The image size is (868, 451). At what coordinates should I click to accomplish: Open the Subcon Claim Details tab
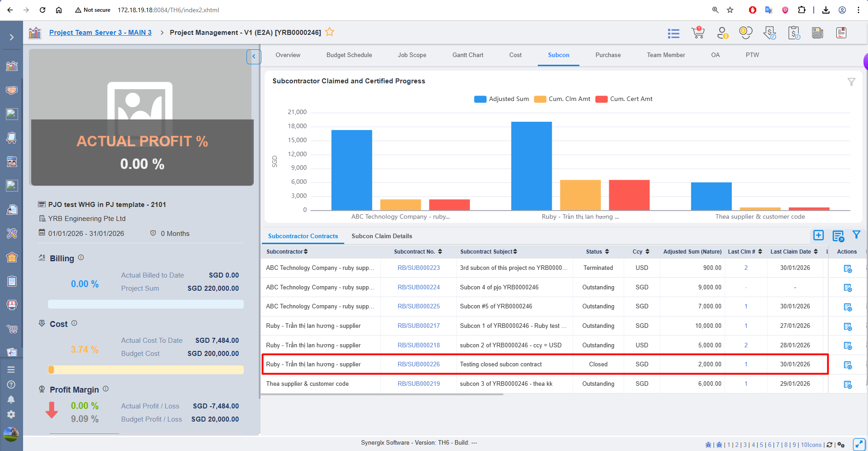(x=382, y=236)
